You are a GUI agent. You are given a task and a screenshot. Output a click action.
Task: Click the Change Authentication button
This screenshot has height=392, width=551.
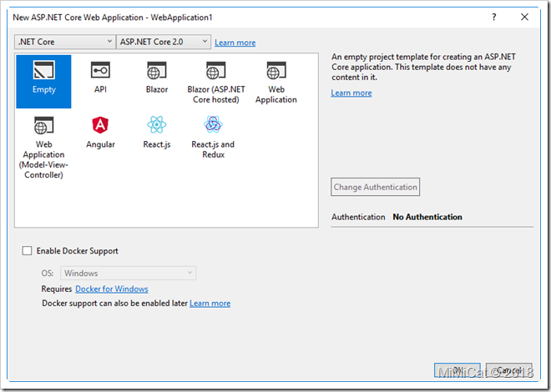tap(376, 187)
